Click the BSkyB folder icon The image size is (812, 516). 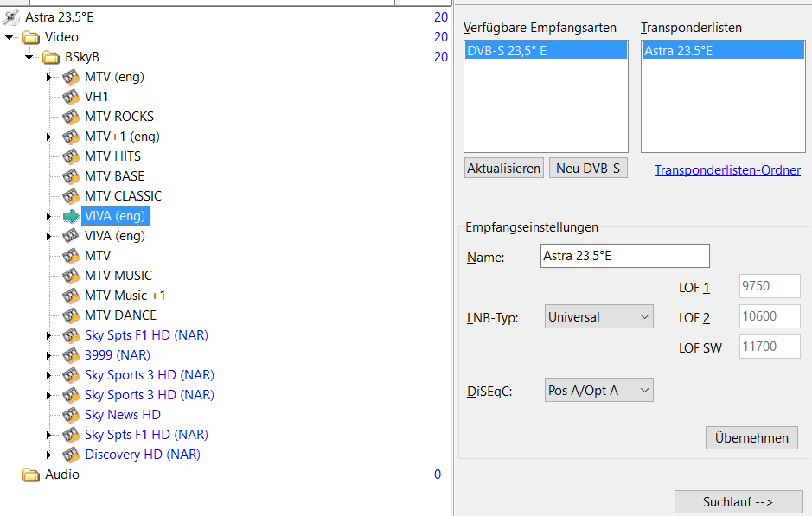[x=52, y=57]
